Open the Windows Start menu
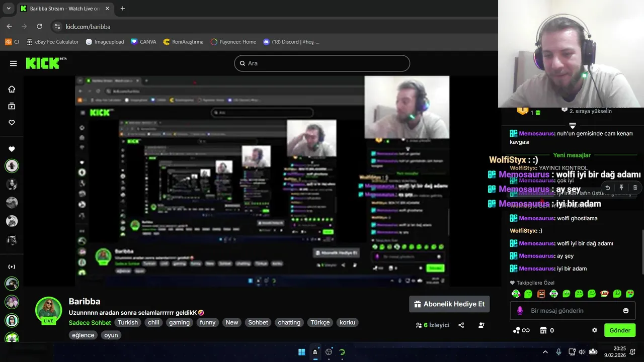 point(301,352)
